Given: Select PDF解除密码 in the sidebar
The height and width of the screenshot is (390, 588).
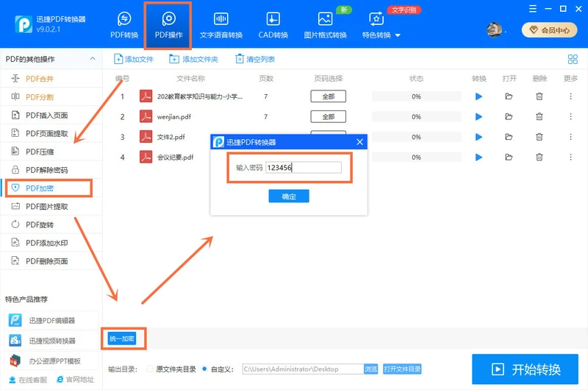Looking at the screenshot, I should 46,170.
